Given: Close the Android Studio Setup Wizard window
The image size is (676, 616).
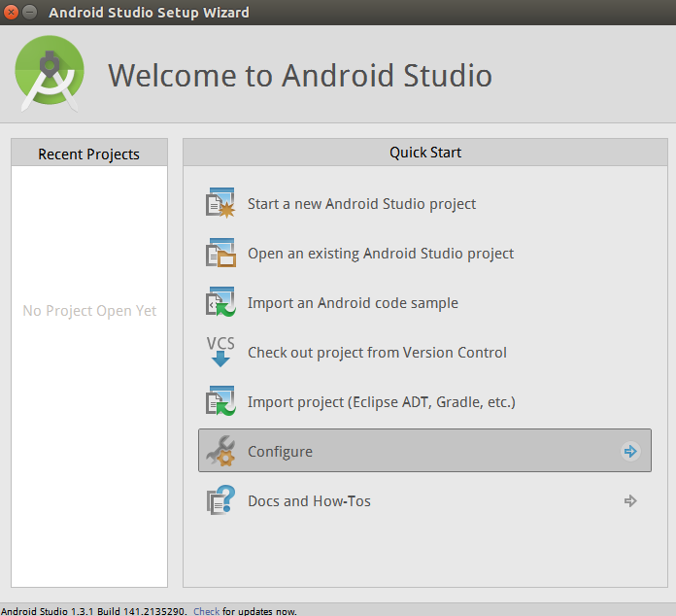Looking at the screenshot, I should click(12, 13).
